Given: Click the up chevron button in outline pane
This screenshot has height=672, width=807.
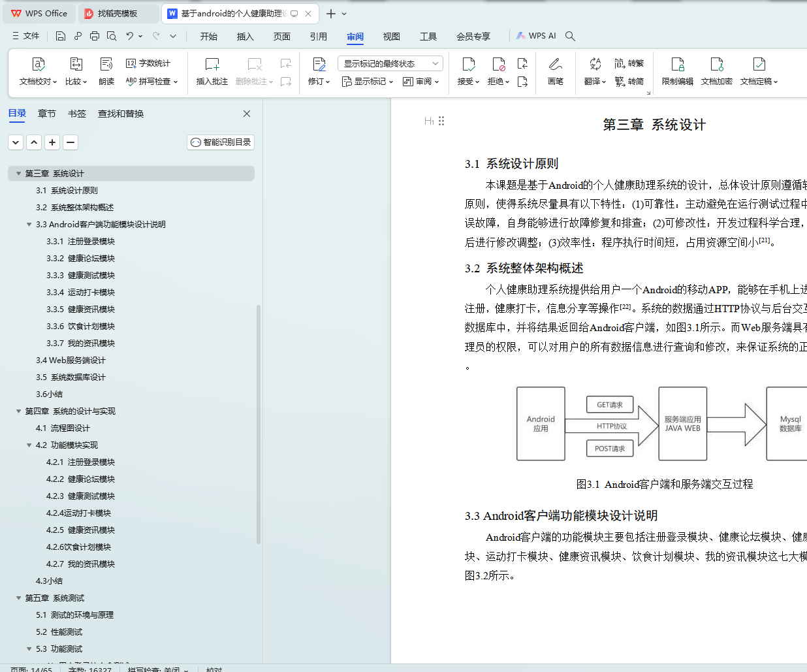Looking at the screenshot, I should point(35,142).
